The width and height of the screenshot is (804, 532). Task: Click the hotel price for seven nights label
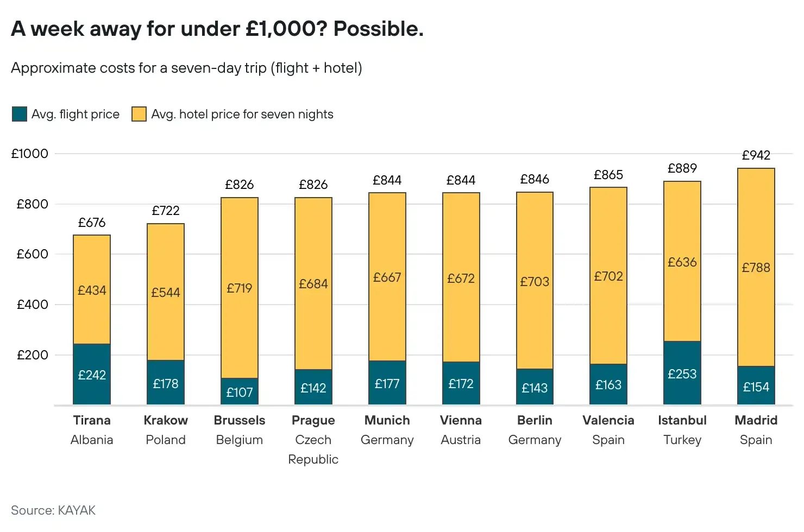[242, 114]
